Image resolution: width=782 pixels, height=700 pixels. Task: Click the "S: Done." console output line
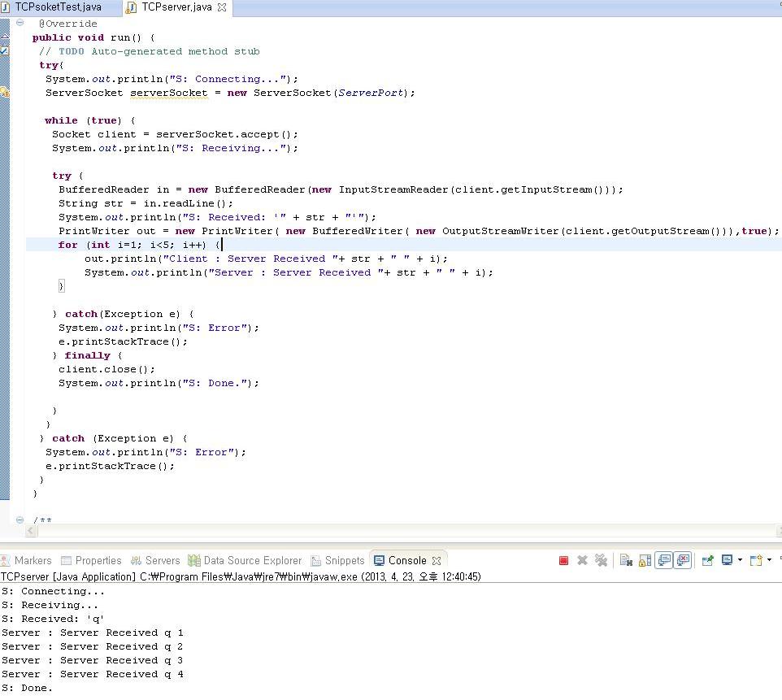[x=27, y=688]
